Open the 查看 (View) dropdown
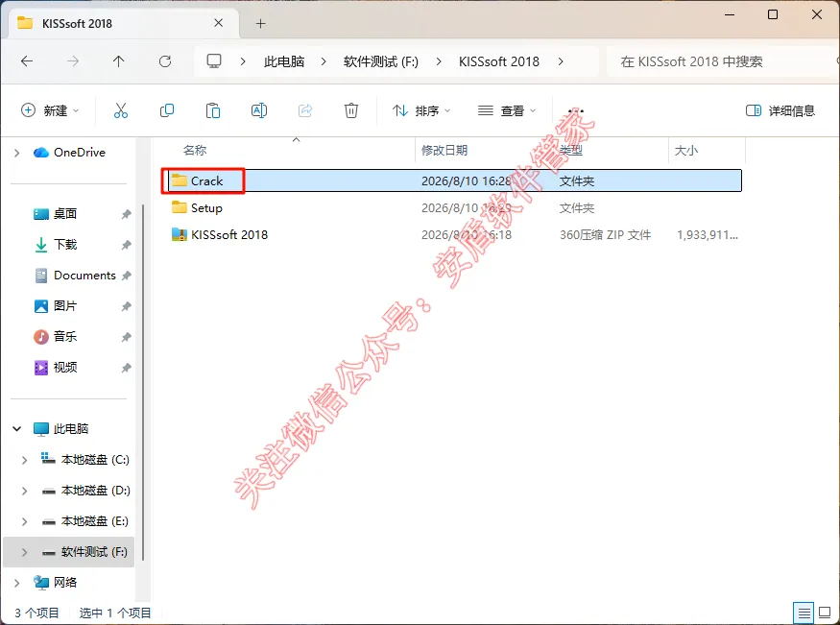Image resolution: width=840 pixels, height=625 pixels. [507, 110]
